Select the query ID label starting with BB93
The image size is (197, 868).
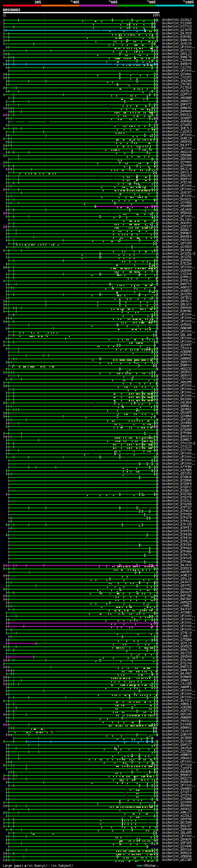pos(11,10)
